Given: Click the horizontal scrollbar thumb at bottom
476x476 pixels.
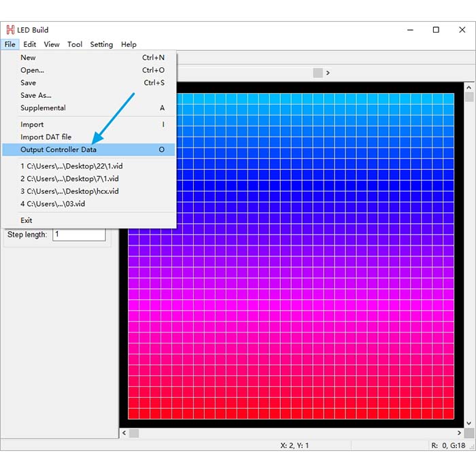Looking at the screenshot, I should (134, 433).
